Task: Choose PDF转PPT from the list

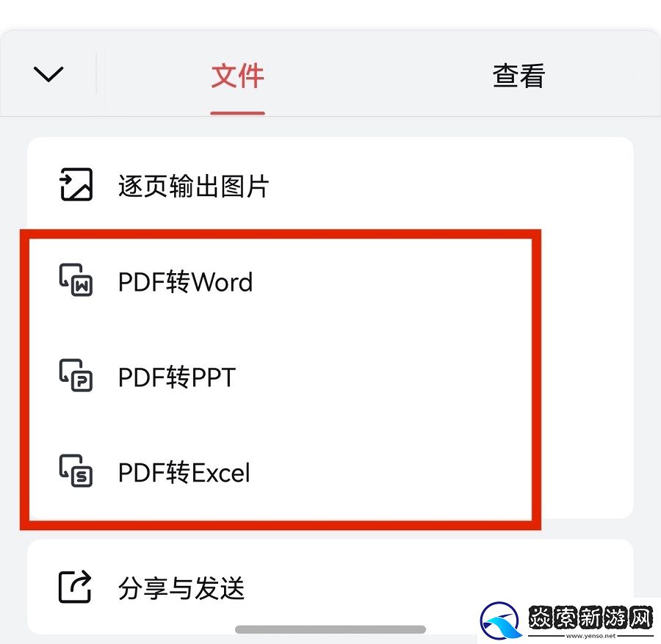Action: click(x=176, y=377)
